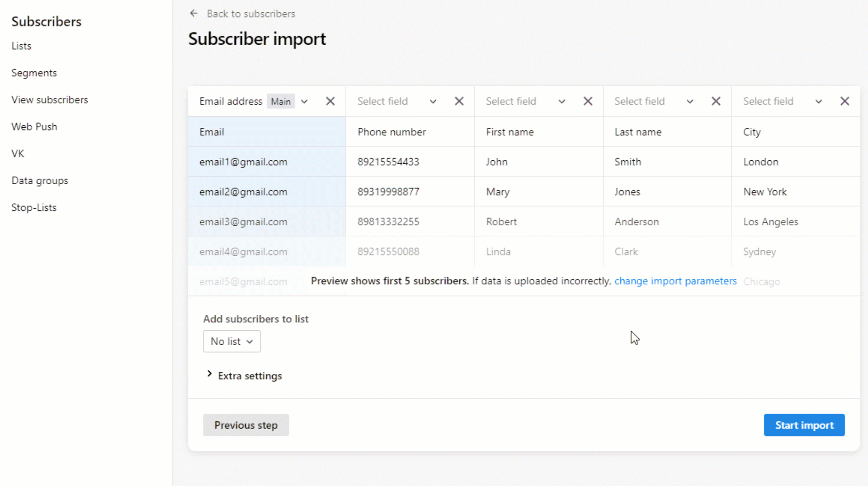Open Segments in the sidebar
The image size is (868, 486).
34,73
